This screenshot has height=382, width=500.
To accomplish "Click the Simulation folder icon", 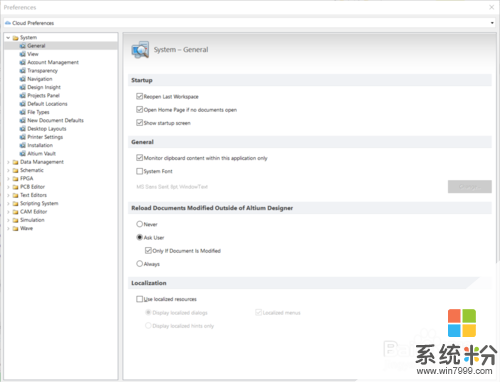I will [x=15, y=220].
